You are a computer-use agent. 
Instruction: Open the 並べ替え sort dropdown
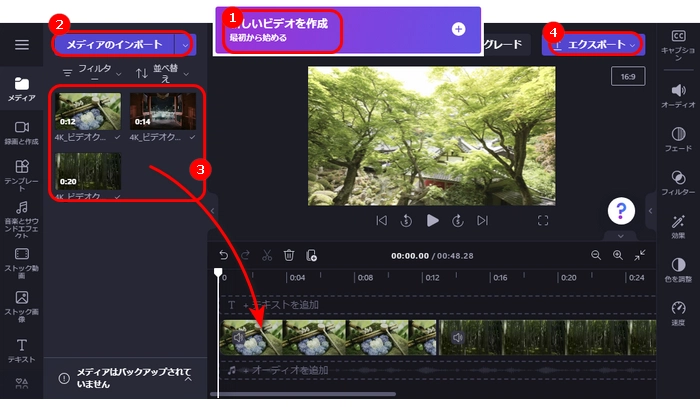(162, 73)
